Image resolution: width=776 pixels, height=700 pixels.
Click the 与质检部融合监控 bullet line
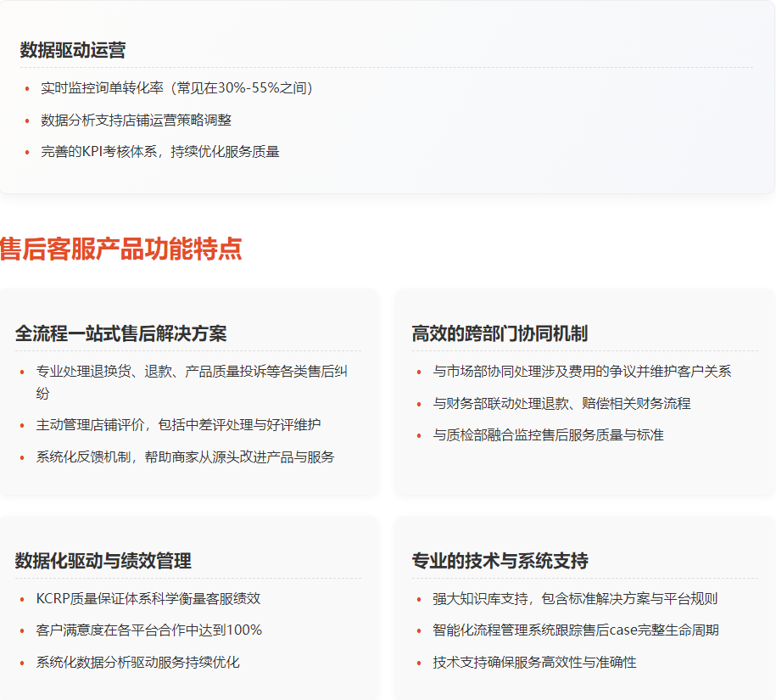548,434
